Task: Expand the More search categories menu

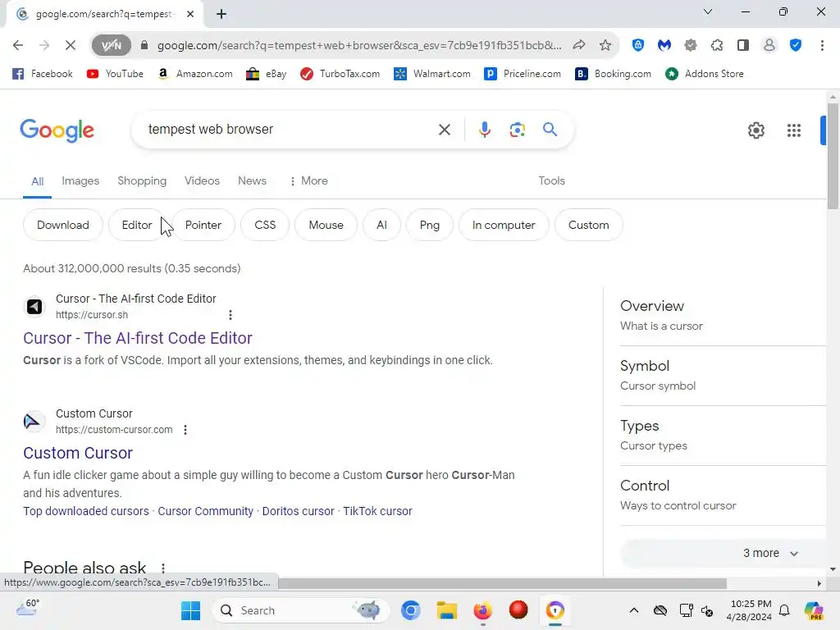Action: tap(308, 181)
